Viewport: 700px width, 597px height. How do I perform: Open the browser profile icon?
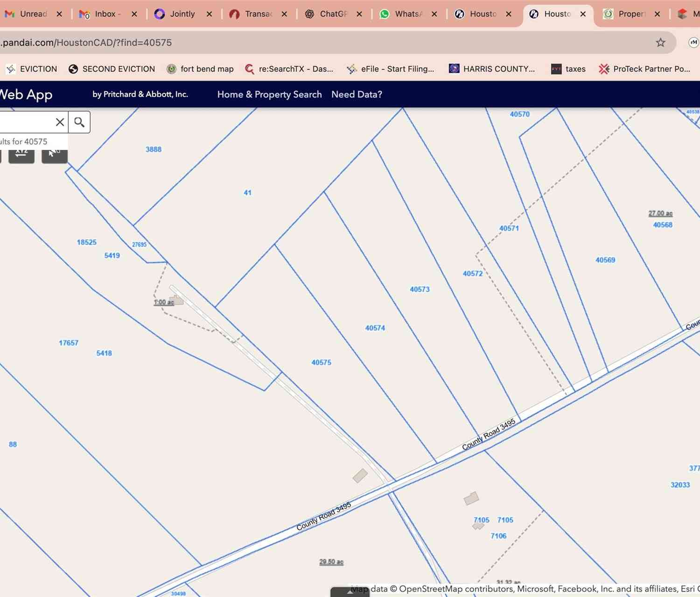click(x=694, y=42)
